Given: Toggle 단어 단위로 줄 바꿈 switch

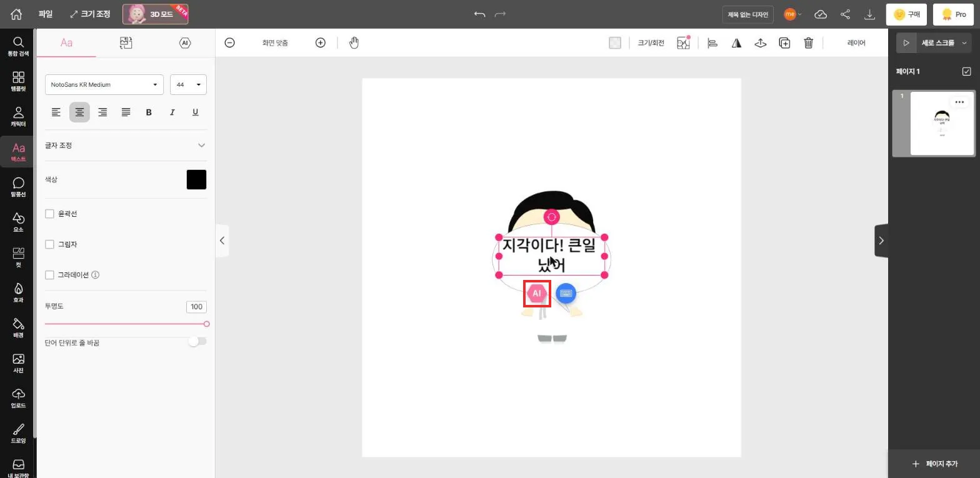Looking at the screenshot, I should click(197, 341).
